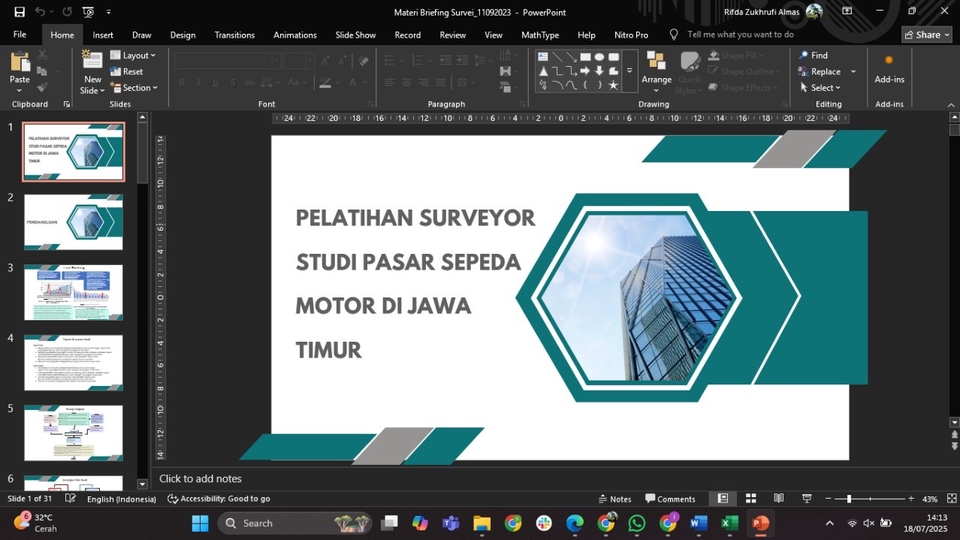960x540 pixels.
Task: Select slide 4 thumbnail
Action: click(73, 362)
